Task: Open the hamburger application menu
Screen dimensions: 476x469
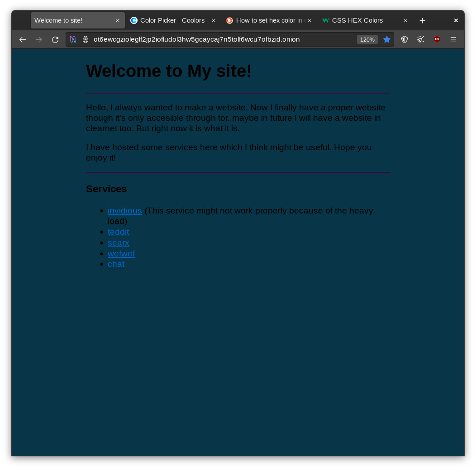Action: point(453,40)
